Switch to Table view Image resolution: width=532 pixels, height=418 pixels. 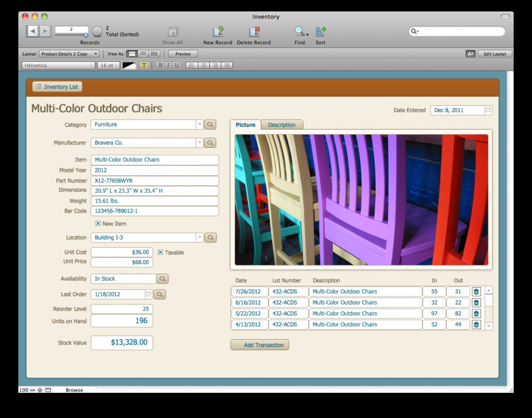click(154, 54)
